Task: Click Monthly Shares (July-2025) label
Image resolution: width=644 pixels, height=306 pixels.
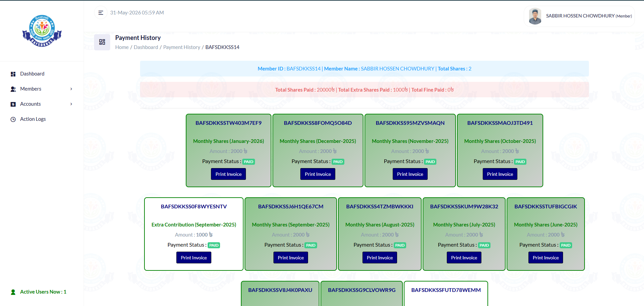Action: click(x=464, y=225)
